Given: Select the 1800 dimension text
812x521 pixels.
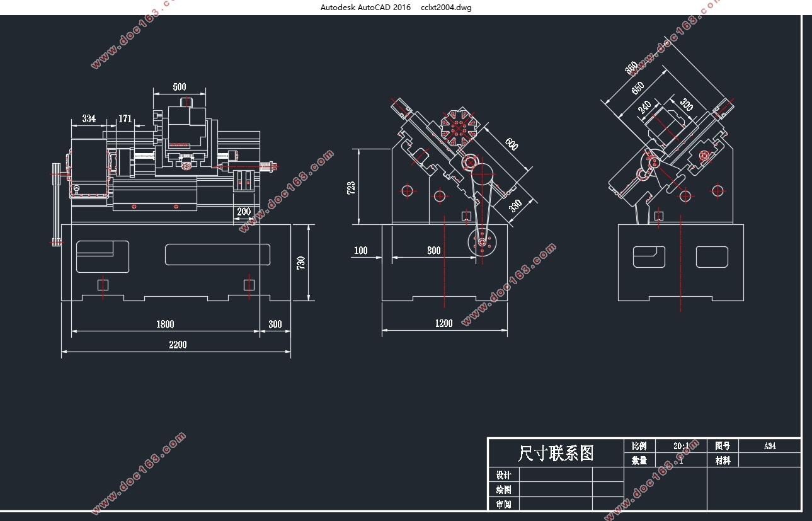Looking at the screenshot, I should coord(165,324).
